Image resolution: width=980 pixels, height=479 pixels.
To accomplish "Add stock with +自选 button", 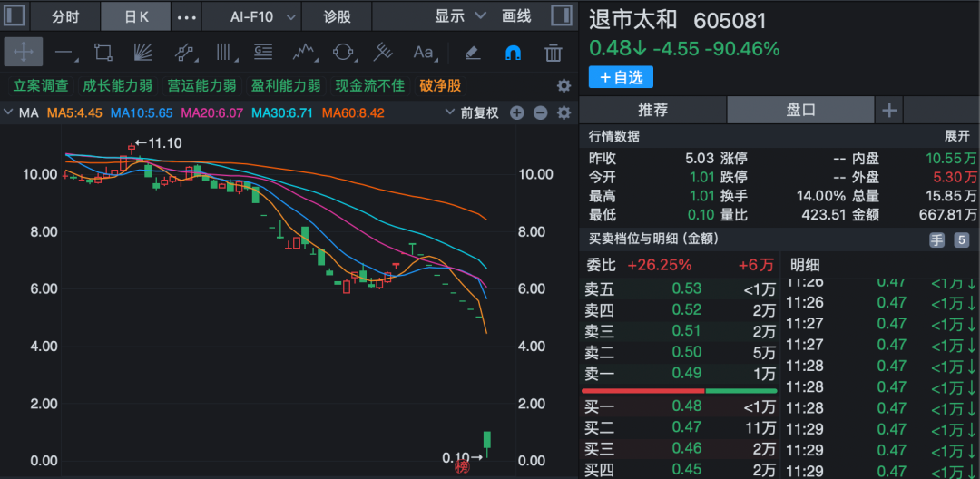I will pyautogui.click(x=621, y=77).
